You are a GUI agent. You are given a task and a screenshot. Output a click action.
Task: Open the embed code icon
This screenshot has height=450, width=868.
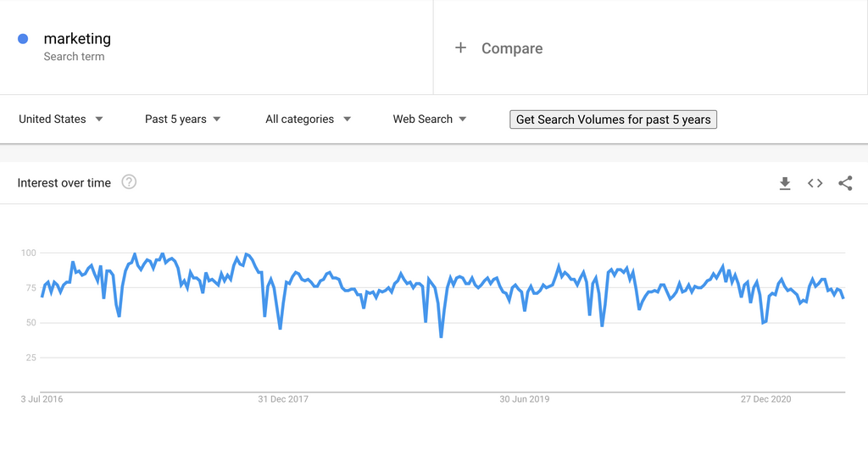pyautogui.click(x=815, y=183)
